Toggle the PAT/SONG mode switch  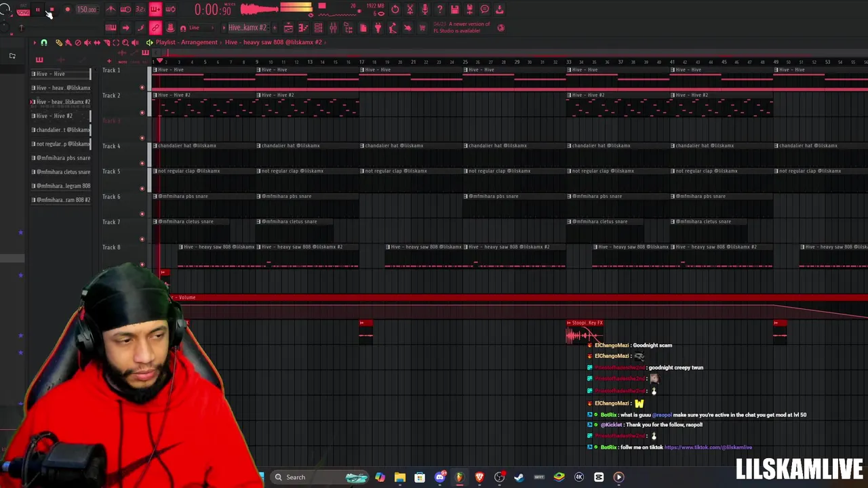pos(23,11)
